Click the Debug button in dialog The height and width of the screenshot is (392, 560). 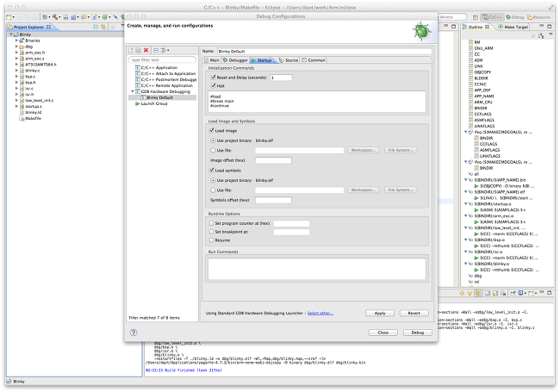click(418, 333)
